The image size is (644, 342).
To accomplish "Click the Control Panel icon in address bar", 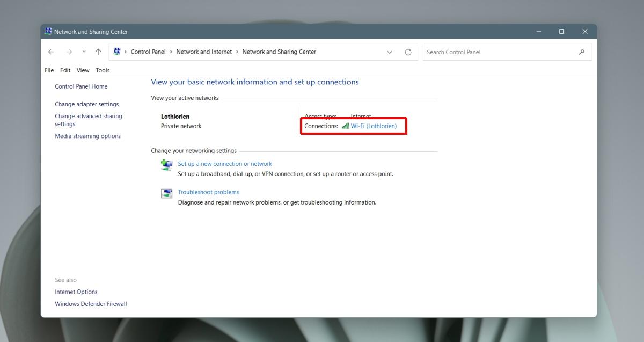I will [x=117, y=52].
